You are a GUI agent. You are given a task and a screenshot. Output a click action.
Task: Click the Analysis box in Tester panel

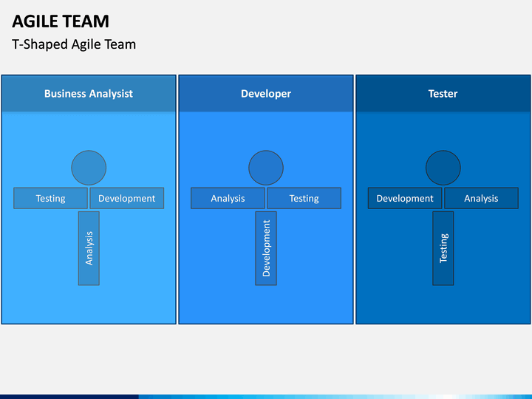(x=481, y=198)
